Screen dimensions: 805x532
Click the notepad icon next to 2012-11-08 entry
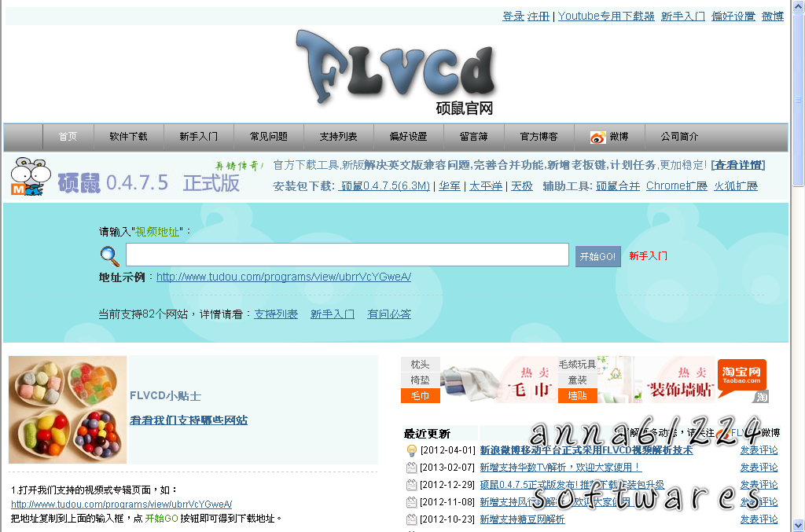click(x=411, y=501)
